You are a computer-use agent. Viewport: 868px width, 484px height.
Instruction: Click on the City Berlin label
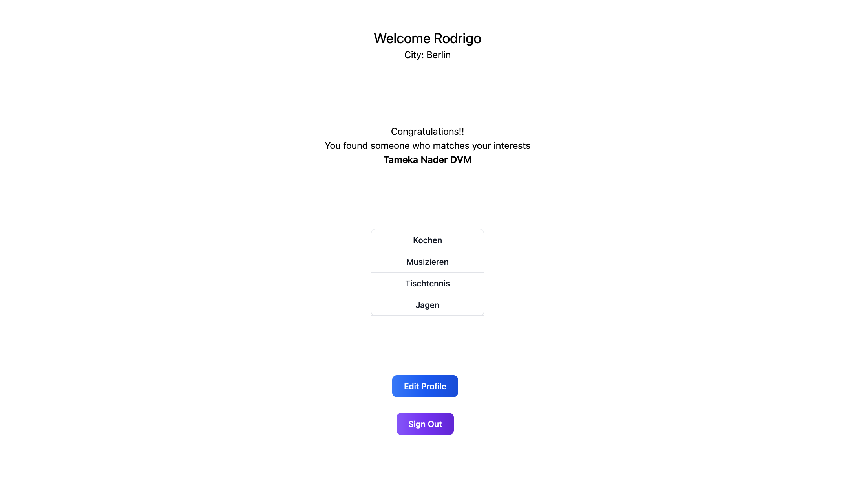coord(428,55)
